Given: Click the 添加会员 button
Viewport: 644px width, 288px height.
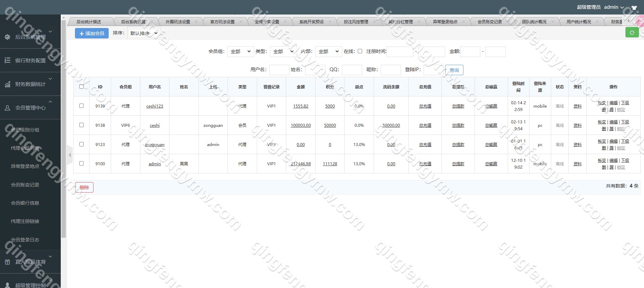Looking at the screenshot, I should 92,33.
